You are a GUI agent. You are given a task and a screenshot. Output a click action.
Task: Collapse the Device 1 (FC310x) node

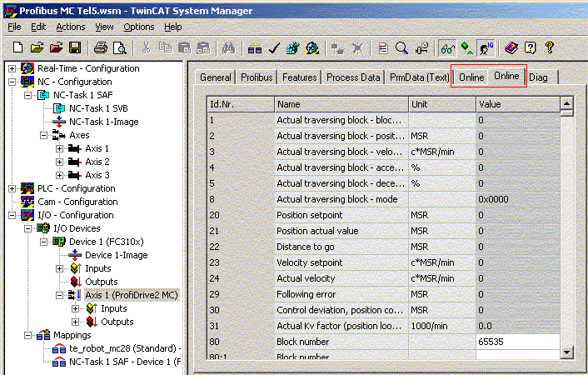coord(43,242)
